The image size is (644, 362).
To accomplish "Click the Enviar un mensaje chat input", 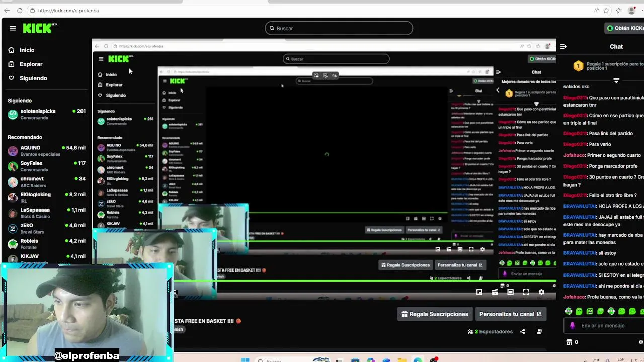I will tap(604, 326).
